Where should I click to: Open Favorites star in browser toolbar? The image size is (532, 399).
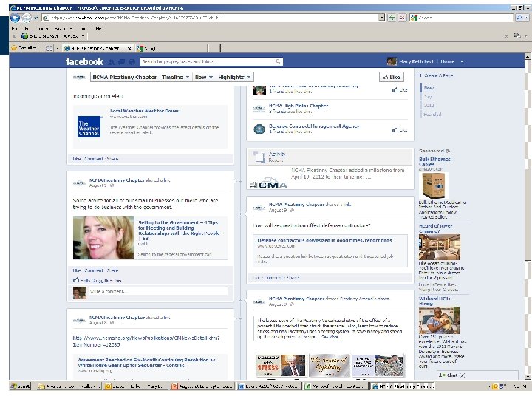(x=14, y=48)
